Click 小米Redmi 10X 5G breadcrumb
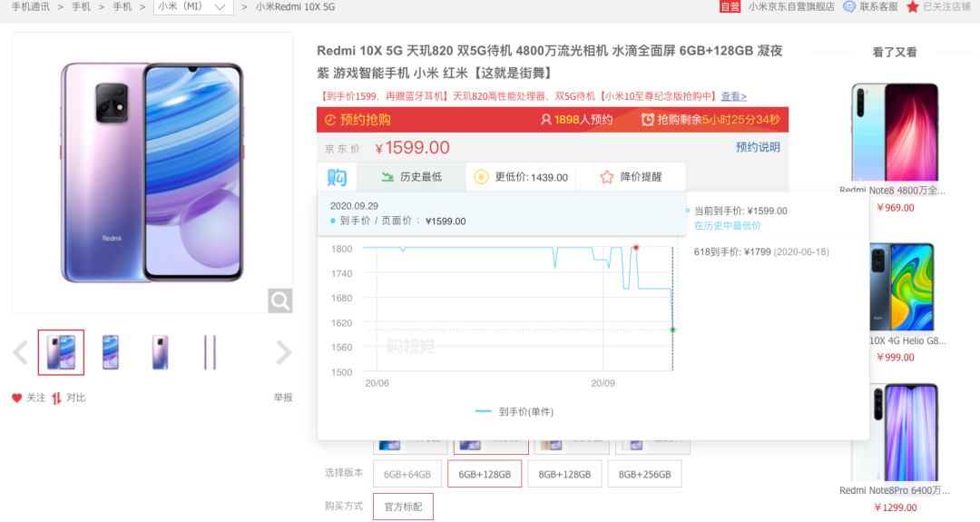Image resolution: width=980 pixels, height=522 pixels. [x=295, y=7]
